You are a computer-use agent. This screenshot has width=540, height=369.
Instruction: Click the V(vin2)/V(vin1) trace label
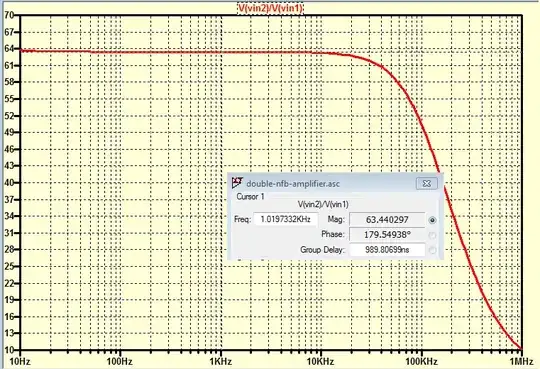[x=270, y=8]
